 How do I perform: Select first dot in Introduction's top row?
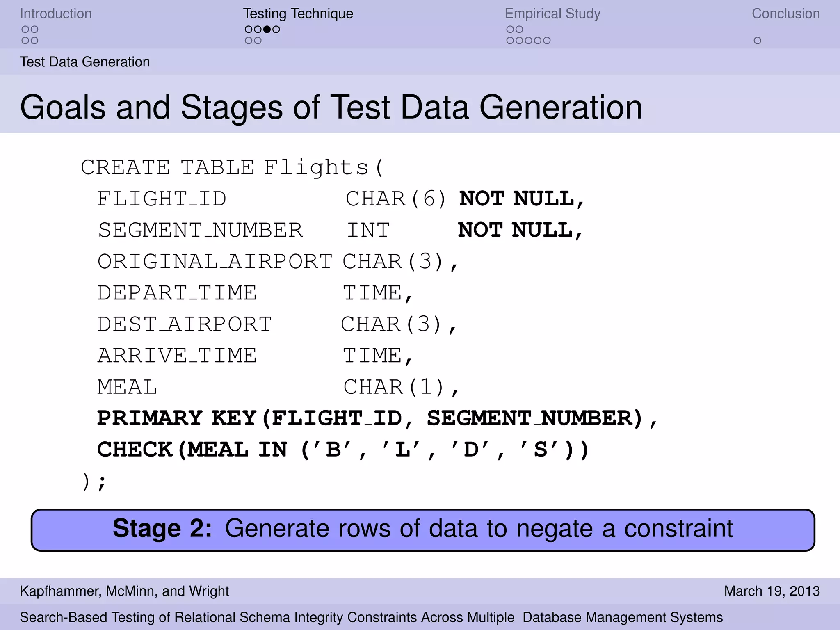pos(25,30)
